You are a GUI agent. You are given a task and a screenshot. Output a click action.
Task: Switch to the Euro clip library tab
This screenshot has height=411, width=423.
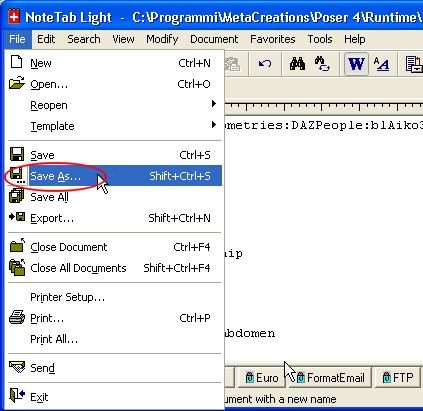(x=262, y=378)
